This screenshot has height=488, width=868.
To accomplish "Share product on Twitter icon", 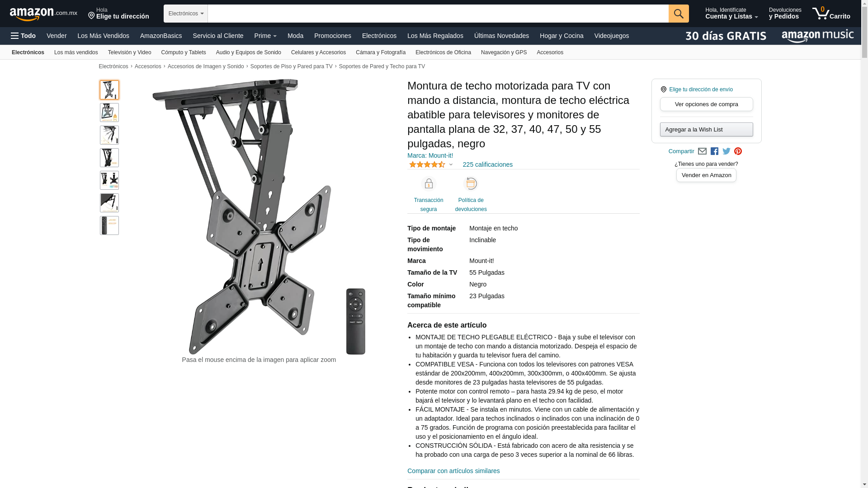I will coord(726,151).
